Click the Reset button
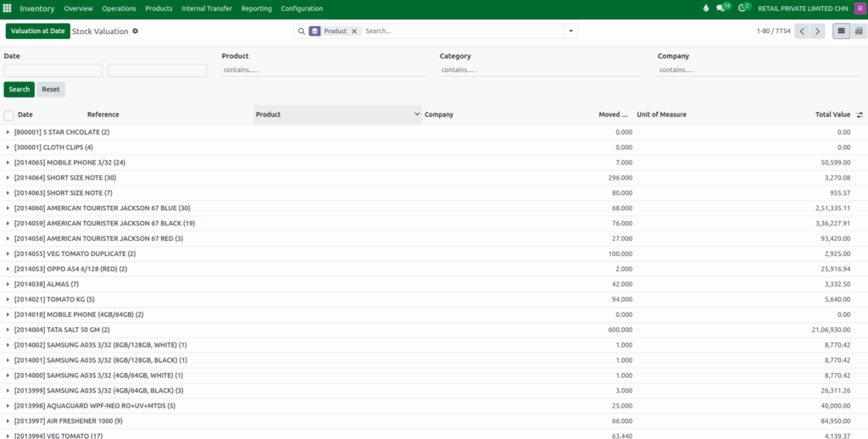 pos(50,89)
